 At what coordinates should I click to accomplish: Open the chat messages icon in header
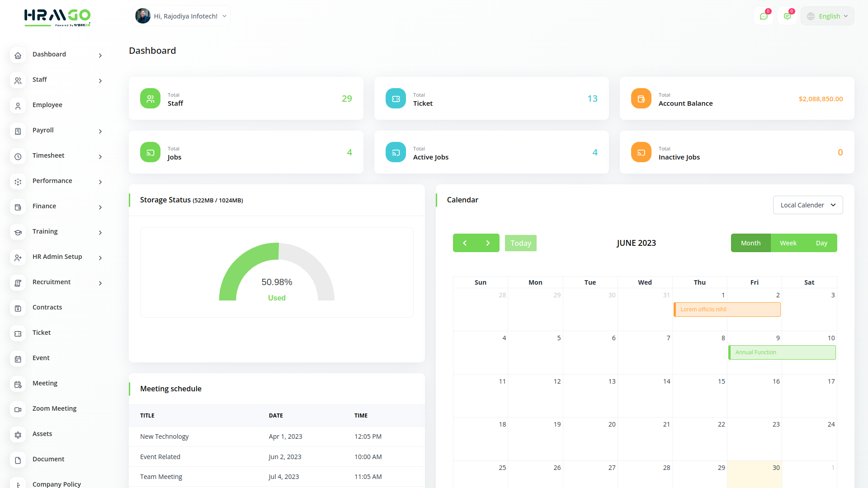pyautogui.click(x=764, y=16)
